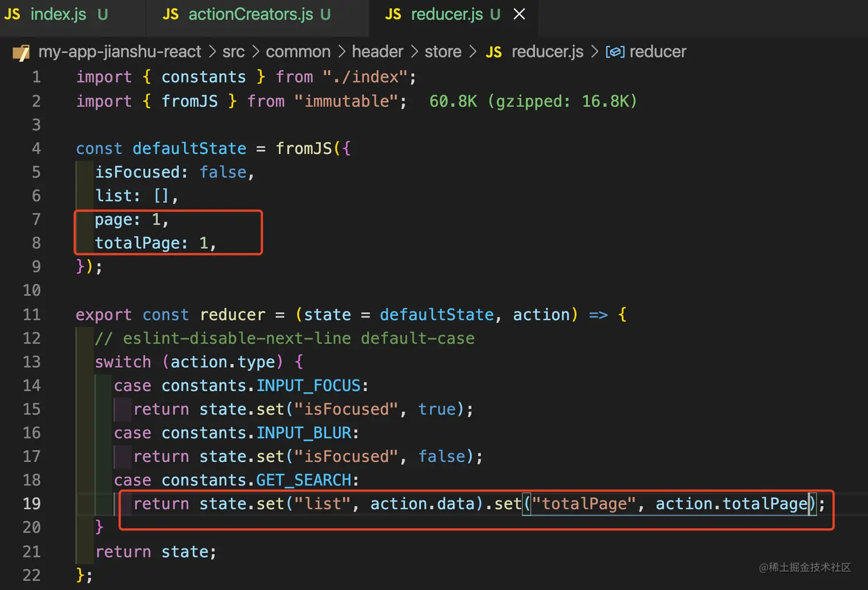Click the import keyword on line 1
Image resolution: width=868 pixels, height=590 pixels.
point(104,77)
